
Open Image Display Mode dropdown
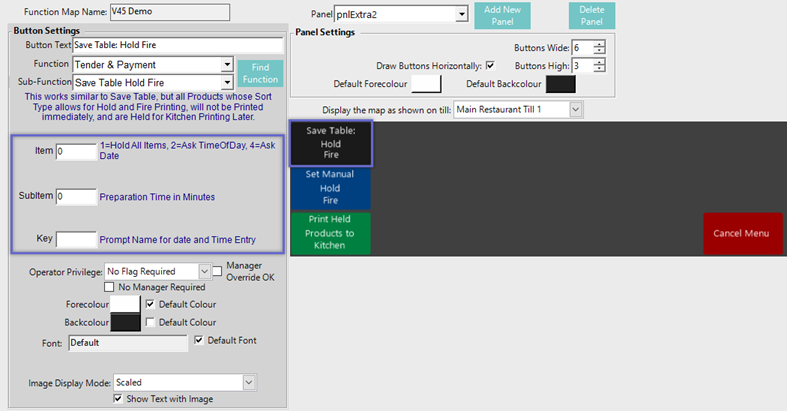click(249, 382)
